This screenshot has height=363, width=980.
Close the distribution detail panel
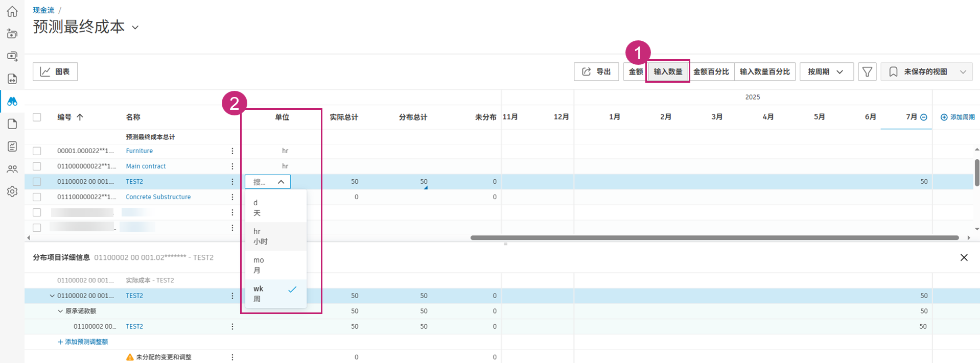pyautogui.click(x=964, y=257)
